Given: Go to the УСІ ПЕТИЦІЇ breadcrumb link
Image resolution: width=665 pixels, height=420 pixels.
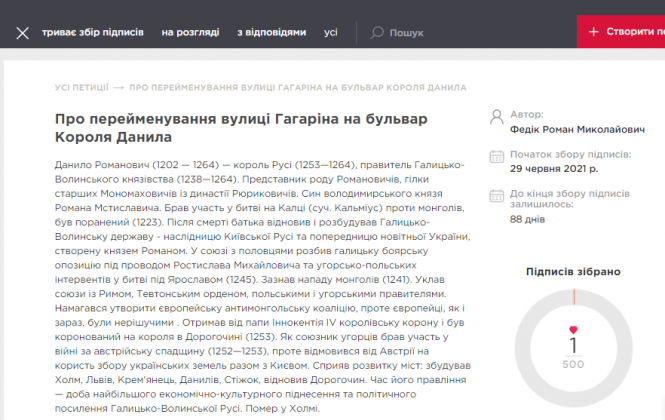Looking at the screenshot, I should 80,88.
